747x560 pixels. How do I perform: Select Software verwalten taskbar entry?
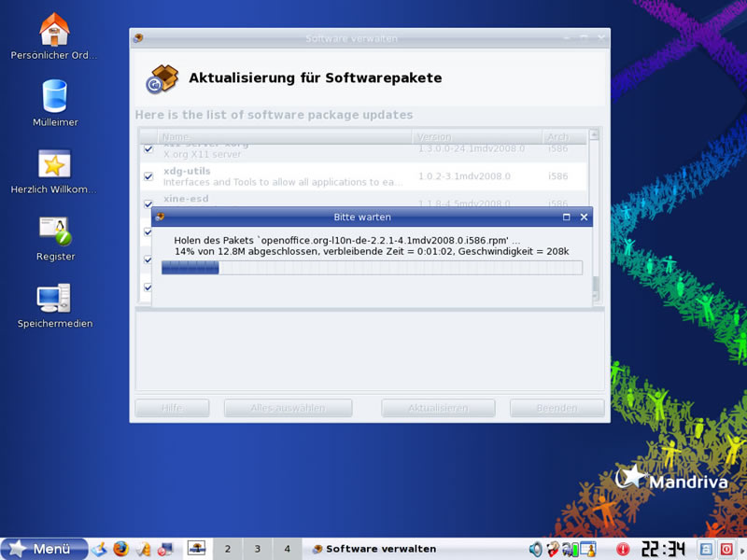[x=374, y=549]
